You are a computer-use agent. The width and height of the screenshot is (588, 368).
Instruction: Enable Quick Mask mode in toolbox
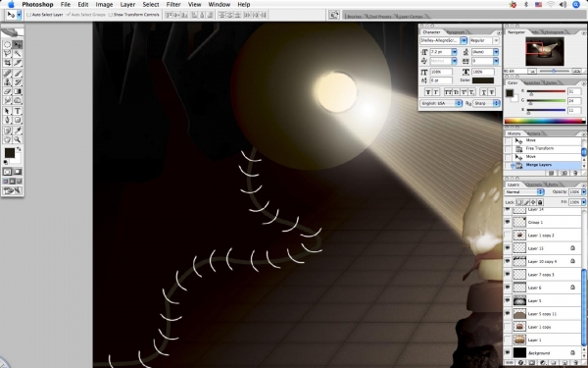click(x=18, y=172)
